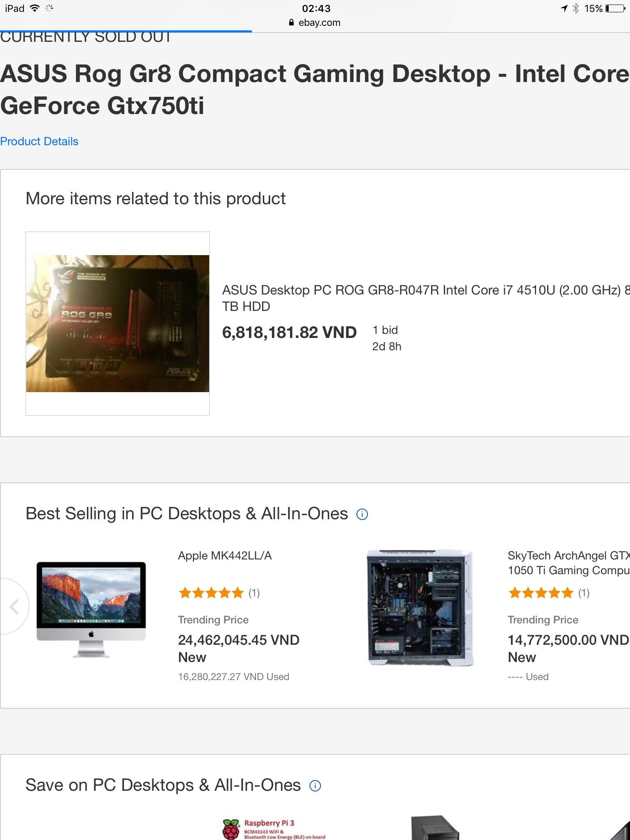Click the 02:43 clock in status bar
The height and width of the screenshot is (840, 630).
(316, 8)
